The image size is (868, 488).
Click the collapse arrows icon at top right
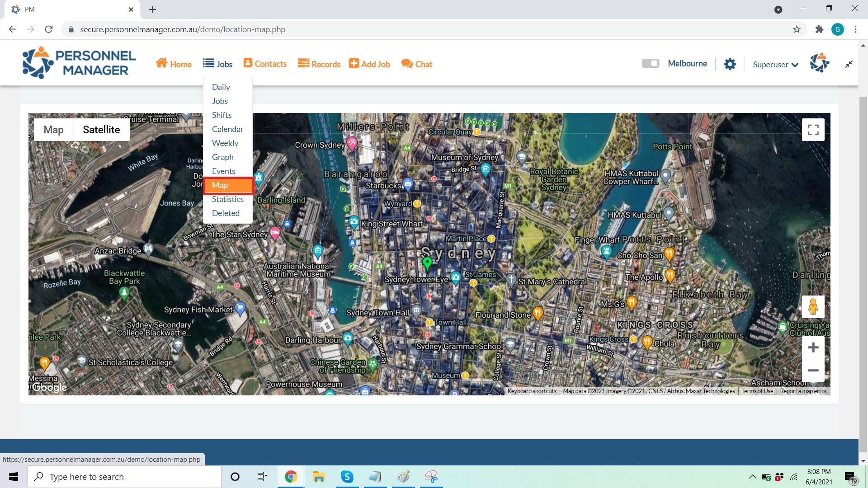pyautogui.click(x=849, y=64)
